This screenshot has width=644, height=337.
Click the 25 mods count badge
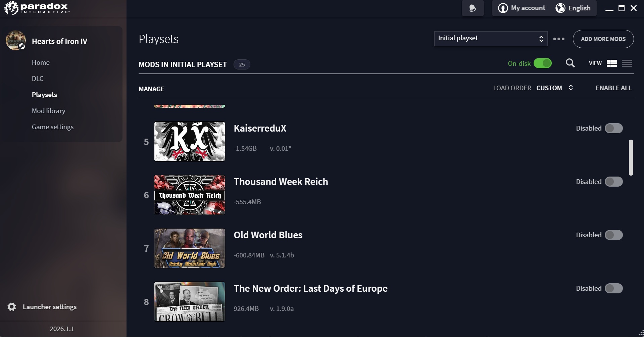(242, 64)
